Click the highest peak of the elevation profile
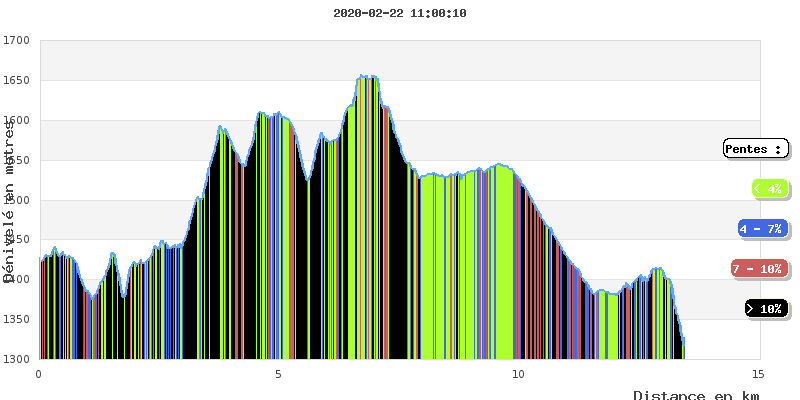Screen dimensions: 800x400 click(x=366, y=76)
